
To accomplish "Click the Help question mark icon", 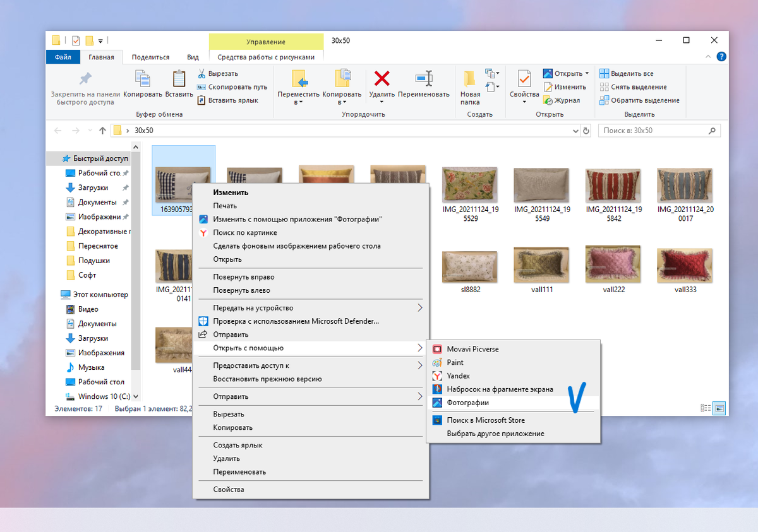I will click(721, 57).
